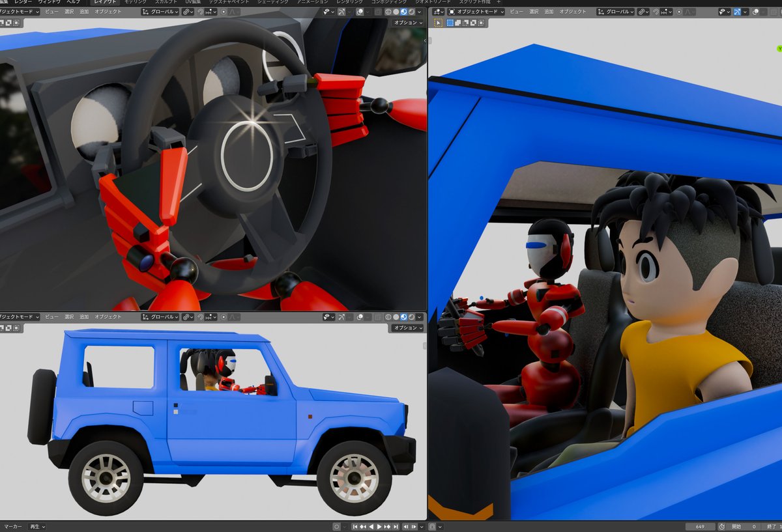Open オブジェクト menu in side-view car viewport
782x532 pixels.
pos(108,316)
